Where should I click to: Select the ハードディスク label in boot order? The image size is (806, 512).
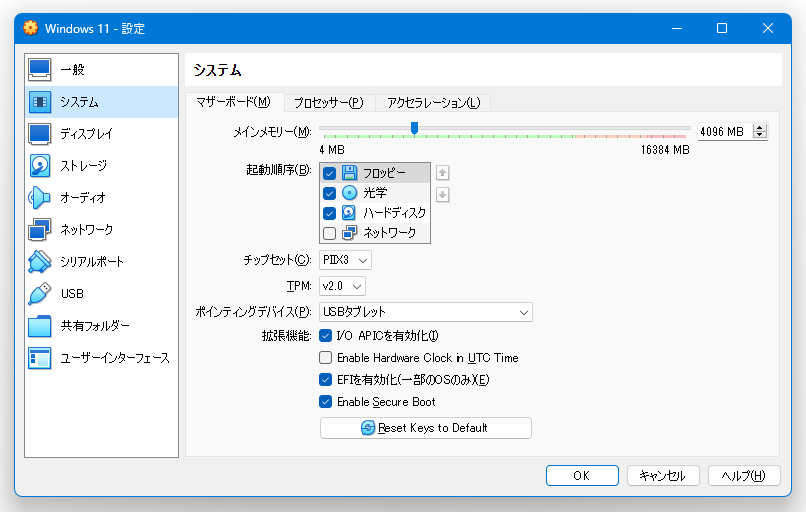coord(395,213)
